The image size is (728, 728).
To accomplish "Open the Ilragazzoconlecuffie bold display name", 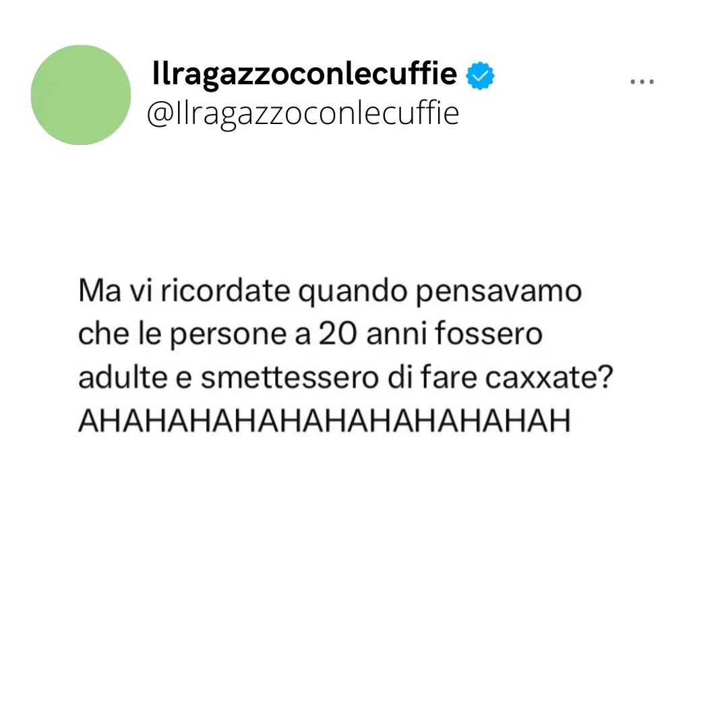I will 305,74.
